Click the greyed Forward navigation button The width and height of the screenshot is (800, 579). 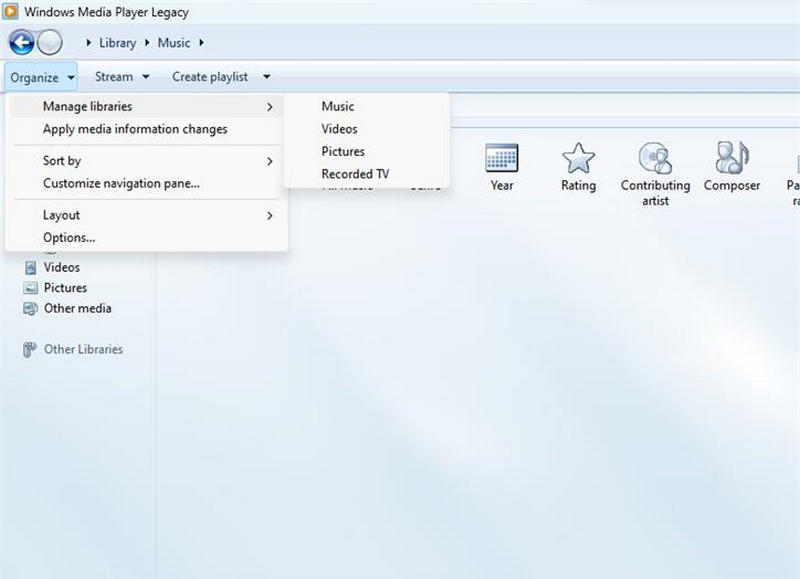(50, 42)
